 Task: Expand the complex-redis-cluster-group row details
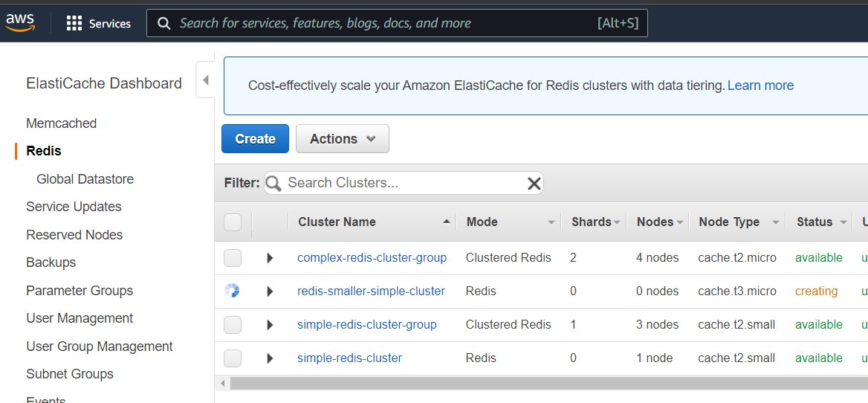(270, 258)
